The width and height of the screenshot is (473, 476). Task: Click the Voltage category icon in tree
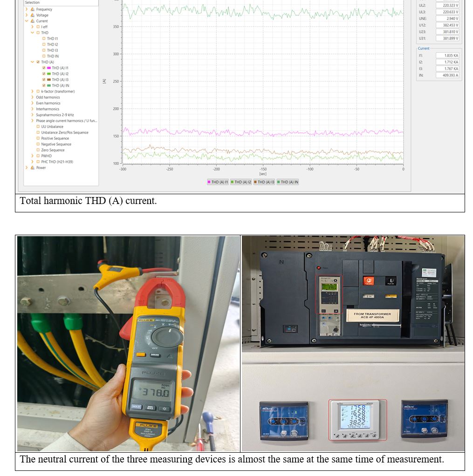[33, 15]
